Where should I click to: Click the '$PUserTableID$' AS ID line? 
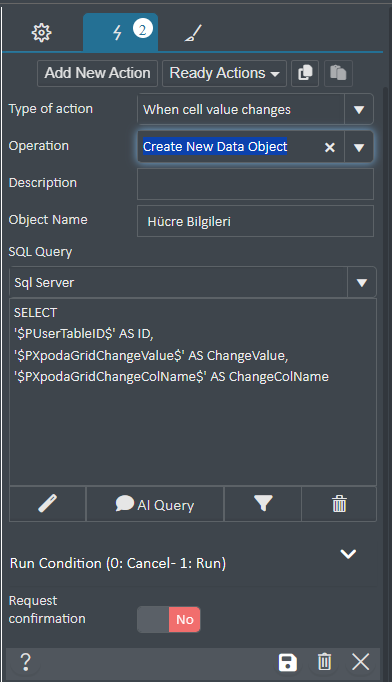pos(84,334)
